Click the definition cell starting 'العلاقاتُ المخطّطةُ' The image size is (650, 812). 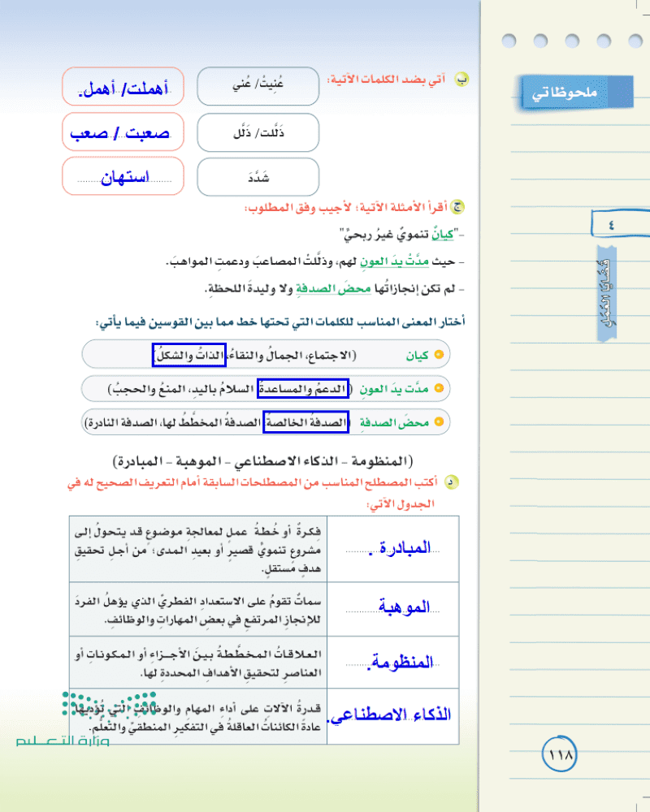click(x=198, y=663)
